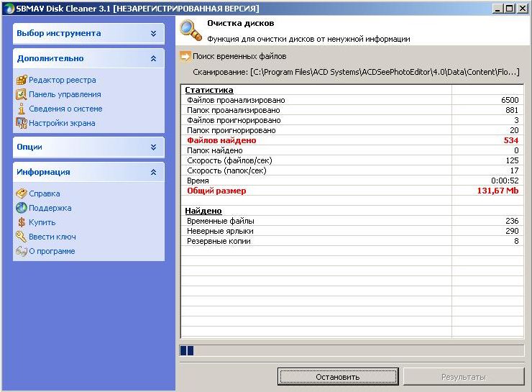Open the Панель управления link
Screen dimensions: 532x392
[65, 94]
